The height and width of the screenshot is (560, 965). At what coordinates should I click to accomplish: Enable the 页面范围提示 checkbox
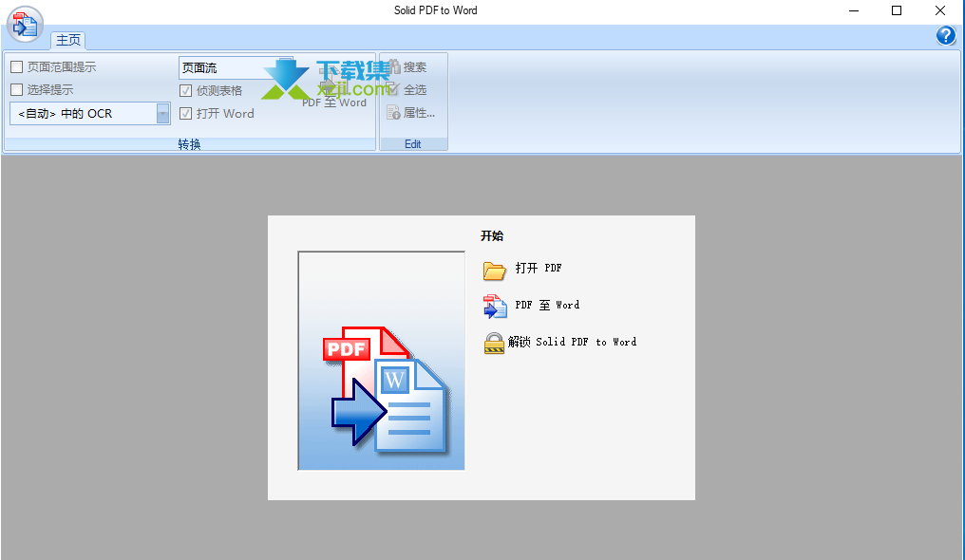click(16, 67)
